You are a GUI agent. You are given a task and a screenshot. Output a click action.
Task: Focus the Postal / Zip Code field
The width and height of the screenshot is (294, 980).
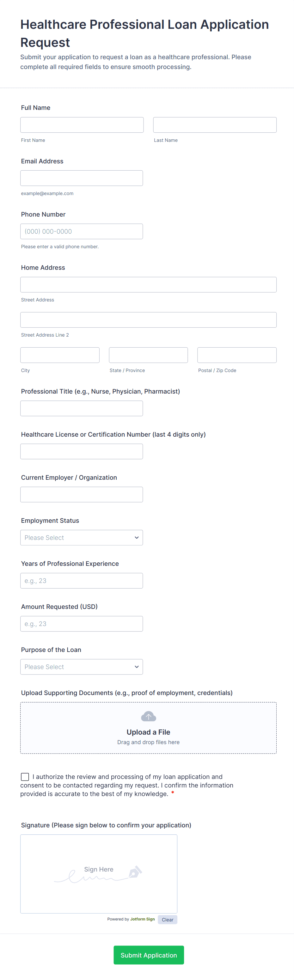[x=237, y=355]
